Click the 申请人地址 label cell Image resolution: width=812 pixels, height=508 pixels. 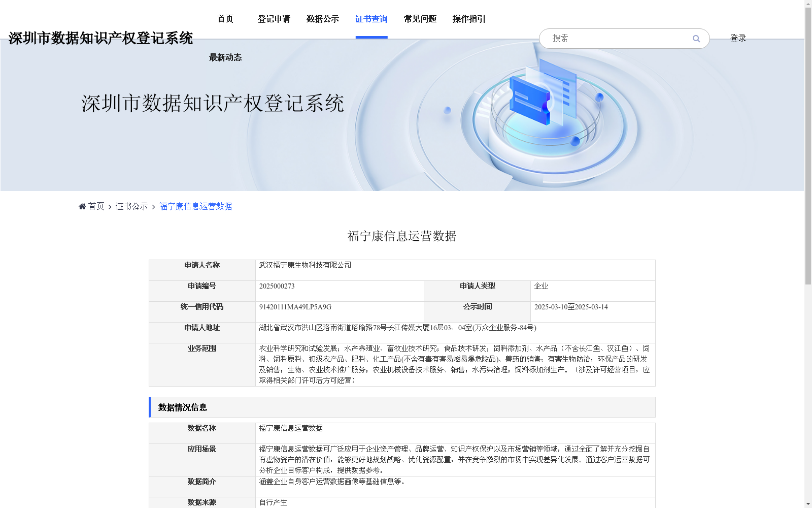(202, 333)
